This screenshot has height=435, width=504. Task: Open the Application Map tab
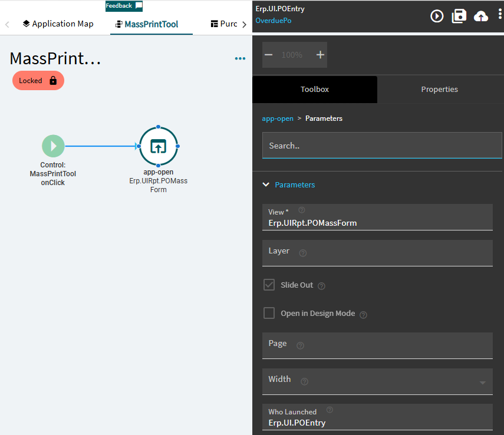click(58, 24)
